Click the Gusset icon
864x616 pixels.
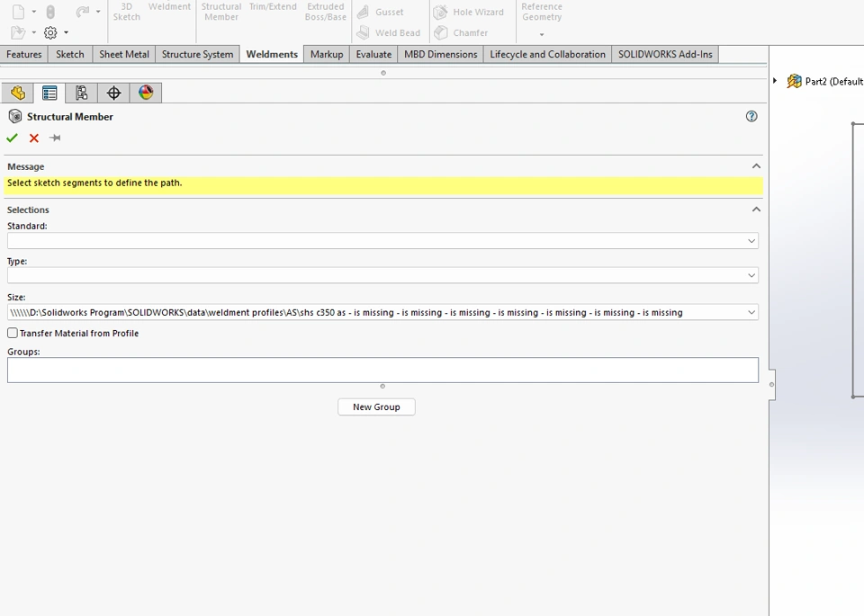(363, 12)
